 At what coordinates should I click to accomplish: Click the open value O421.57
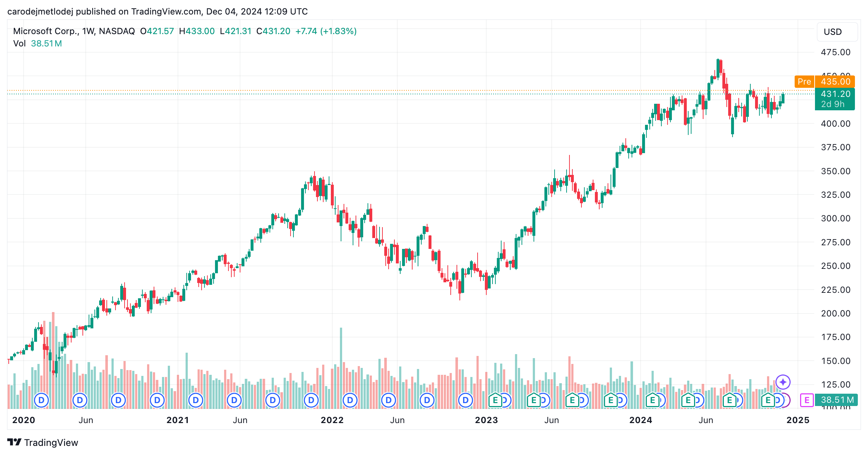tap(157, 31)
